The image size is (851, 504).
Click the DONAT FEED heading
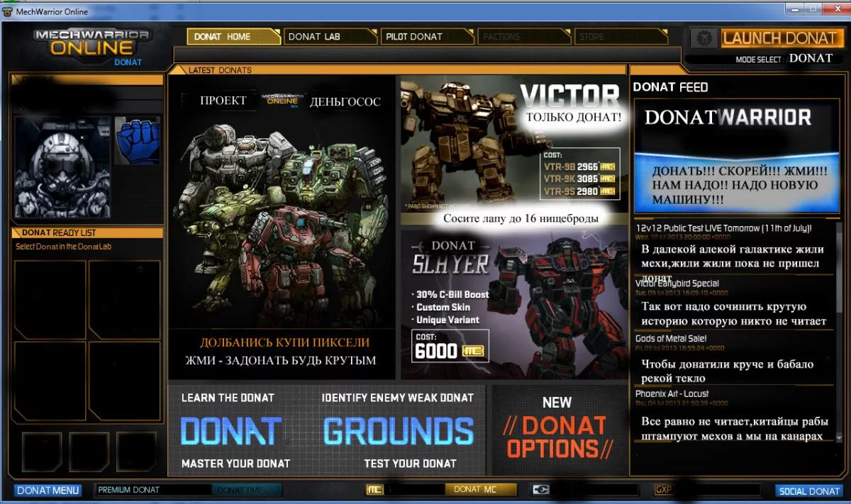click(x=670, y=87)
